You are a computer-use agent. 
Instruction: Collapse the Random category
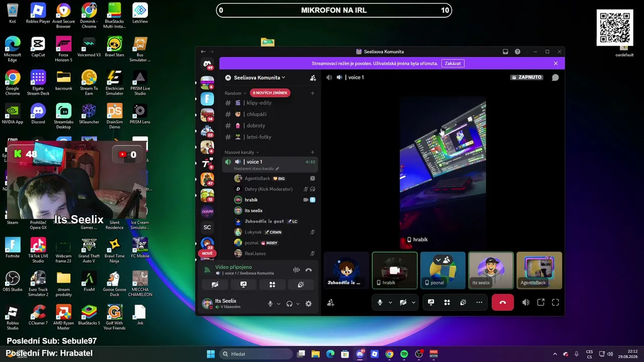point(235,93)
